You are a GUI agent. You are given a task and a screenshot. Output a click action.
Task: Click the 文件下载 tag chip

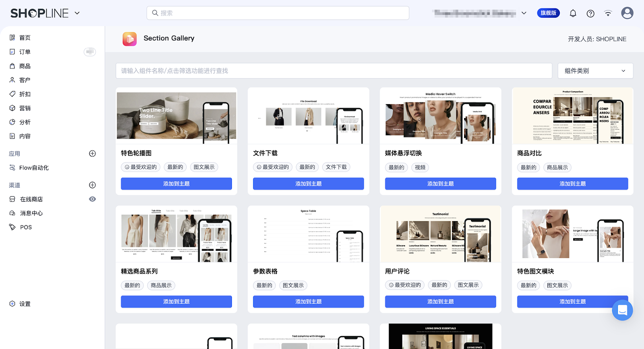coord(336,167)
